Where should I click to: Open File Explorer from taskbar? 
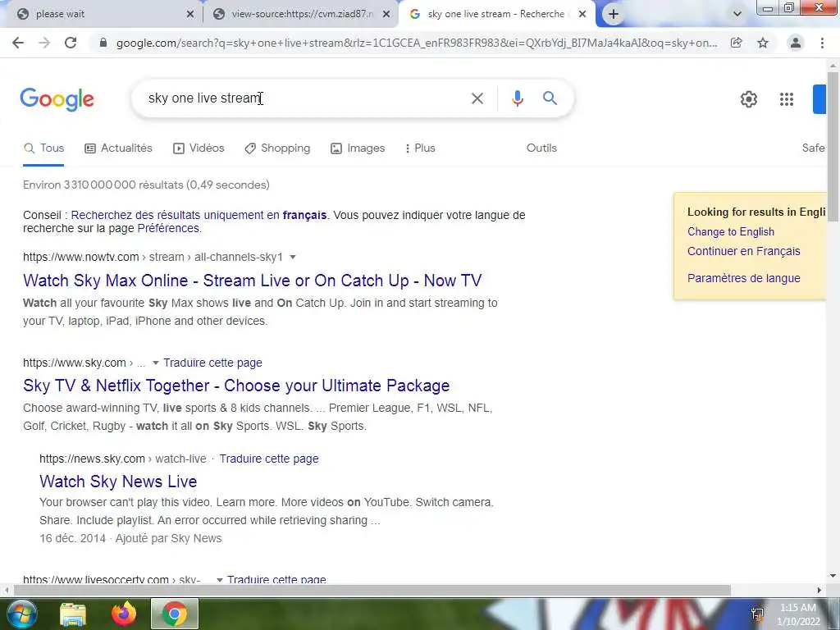pos(73,614)
